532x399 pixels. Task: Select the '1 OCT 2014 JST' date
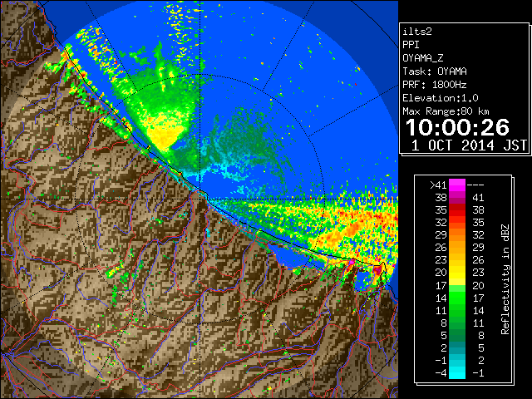coord(469,145)
